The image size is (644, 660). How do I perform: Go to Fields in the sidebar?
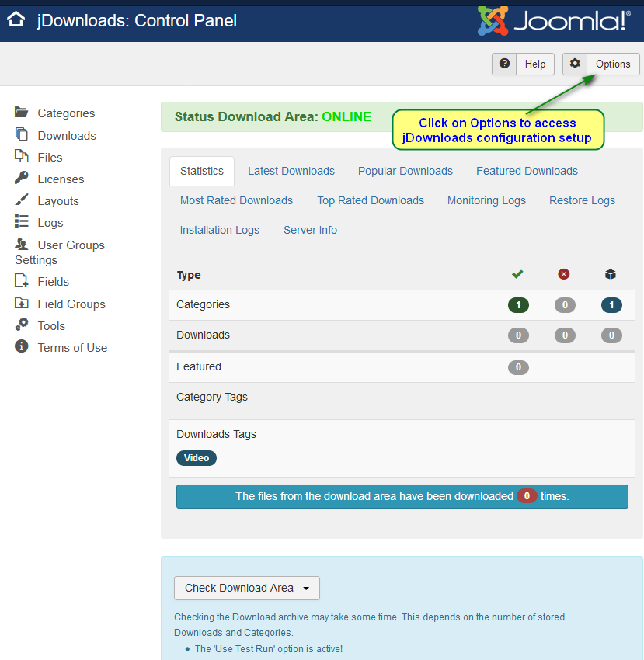tap(54, 282)
